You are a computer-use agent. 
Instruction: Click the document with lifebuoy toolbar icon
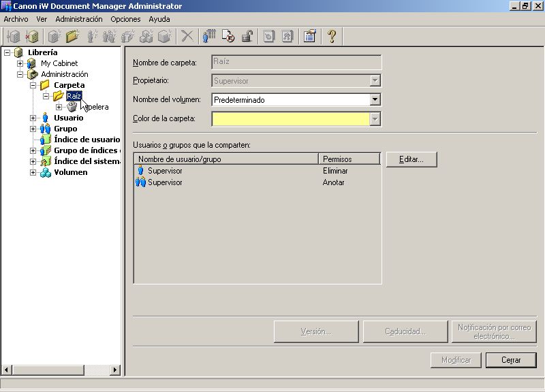228,36
